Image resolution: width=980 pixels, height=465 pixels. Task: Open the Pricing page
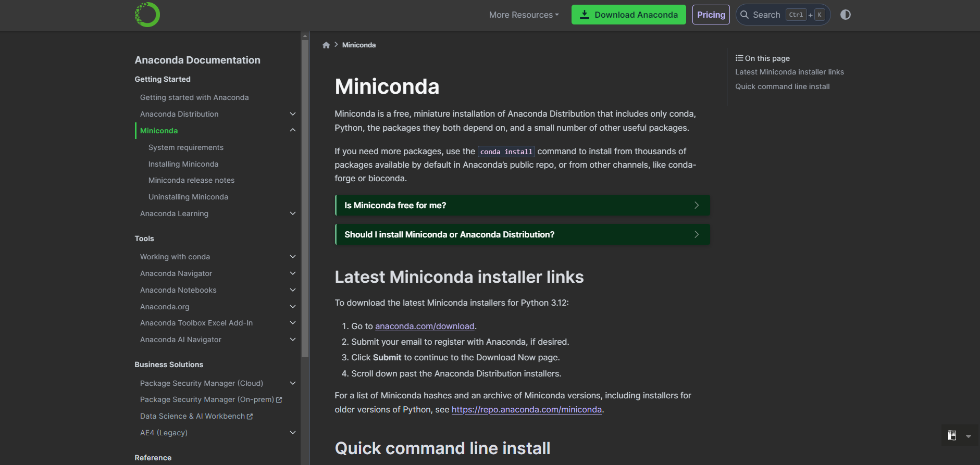pyautogui.click(x=711, y=15)
